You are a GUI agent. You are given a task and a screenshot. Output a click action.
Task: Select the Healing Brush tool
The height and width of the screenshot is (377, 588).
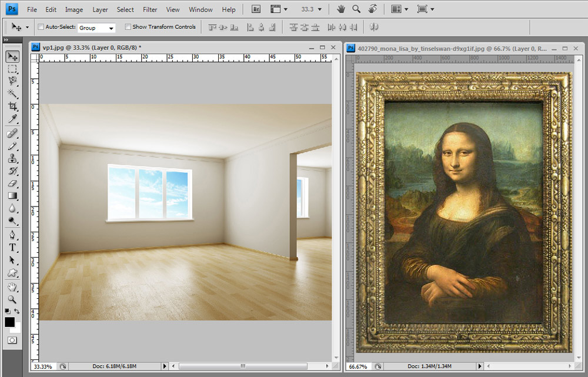[x=12, y=134]
